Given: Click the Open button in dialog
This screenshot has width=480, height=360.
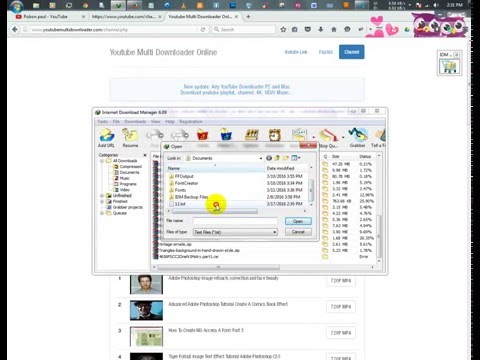Looking at the screenshot, I should click(298, 221).
